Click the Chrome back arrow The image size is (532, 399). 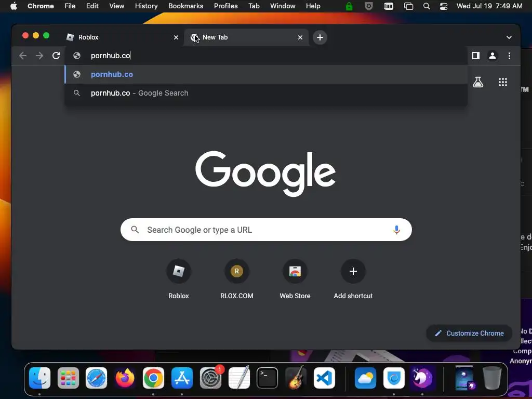pos(23,56)
